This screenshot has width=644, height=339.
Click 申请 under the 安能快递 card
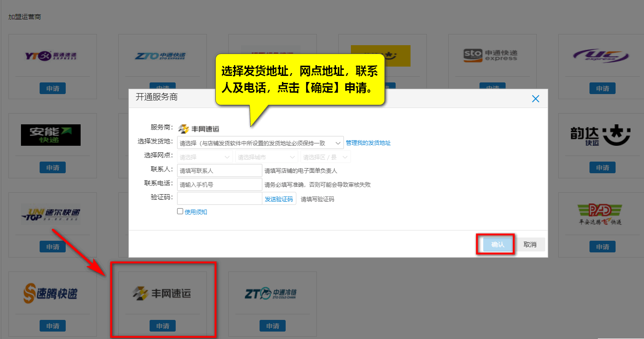point(53,168)
